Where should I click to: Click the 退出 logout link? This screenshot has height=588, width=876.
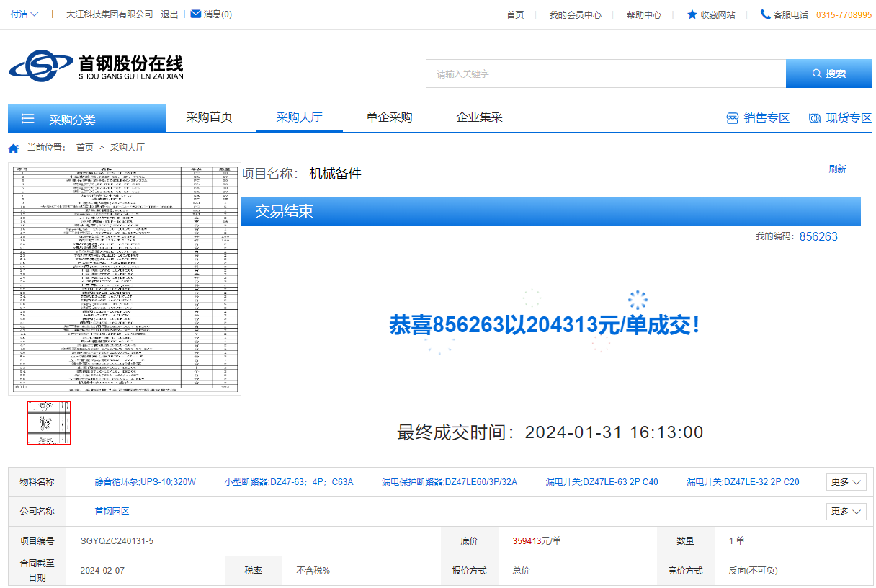point(169,14)
